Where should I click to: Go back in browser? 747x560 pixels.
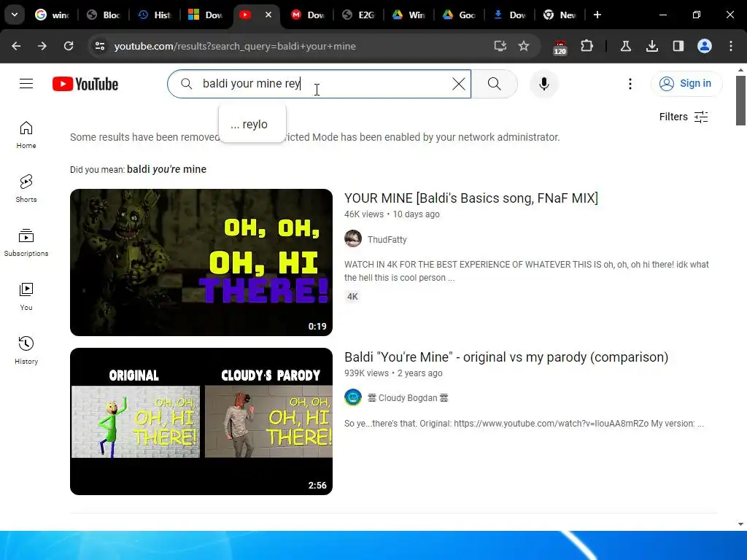point(16,46)
